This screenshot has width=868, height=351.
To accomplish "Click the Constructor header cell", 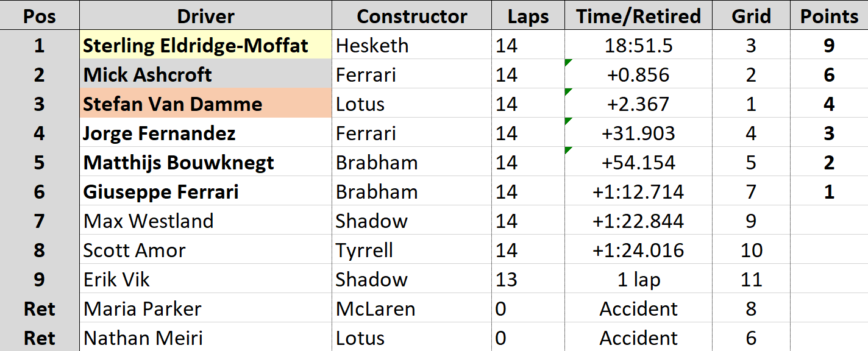I will click(411, 16).
